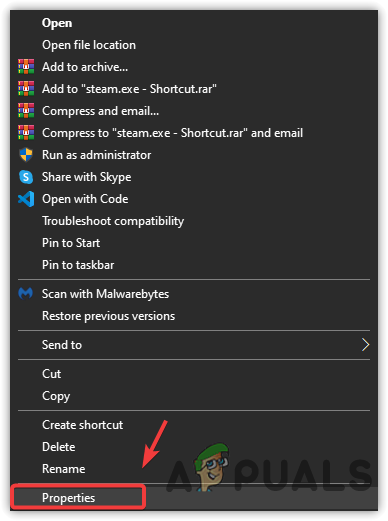This screenshot has width=388, height=521.
Task: Click the Malwarebytes icon
Action: [26, 294]
